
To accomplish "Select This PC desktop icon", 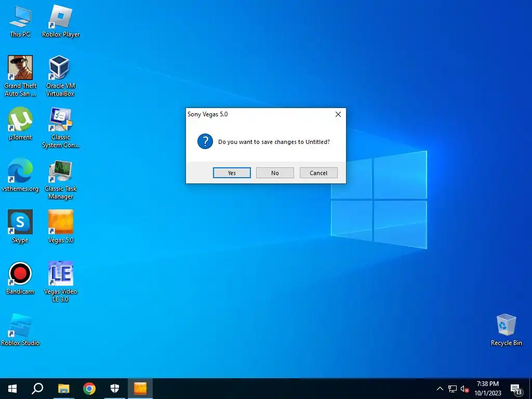I will [20, 21].
